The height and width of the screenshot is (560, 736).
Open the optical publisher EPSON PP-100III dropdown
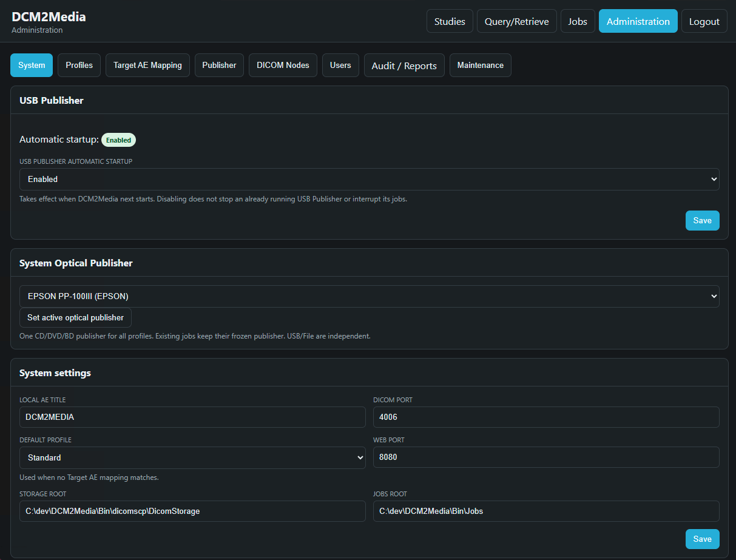point(369,296)
